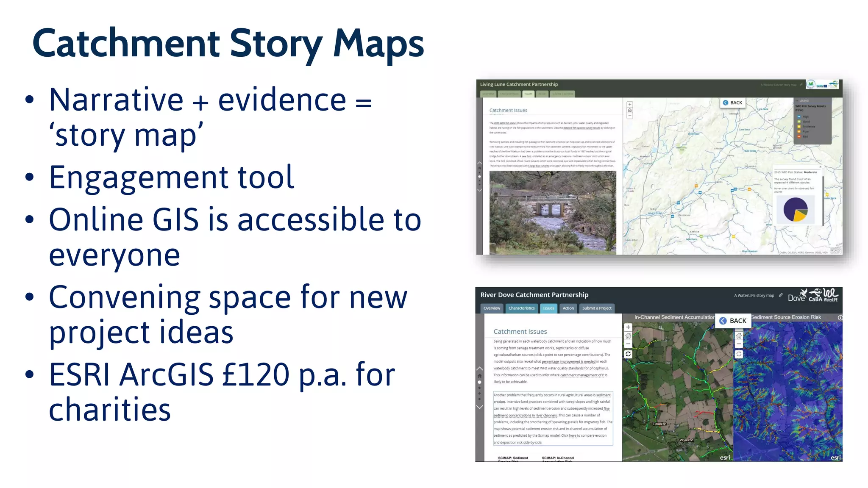The image size is (868, 488).
Task: Open the Overview tab in River Dove story map
Action: (492, 308)
